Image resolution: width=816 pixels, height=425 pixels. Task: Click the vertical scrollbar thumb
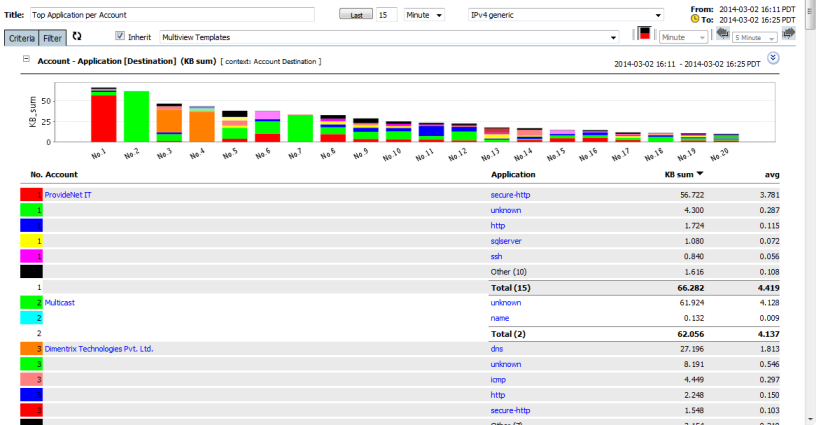[810, 15]
